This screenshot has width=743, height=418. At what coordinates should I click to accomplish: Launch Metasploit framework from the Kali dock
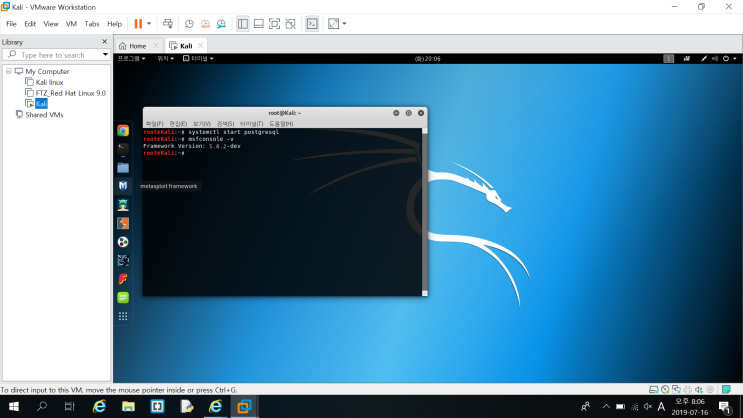coord(123,186)
